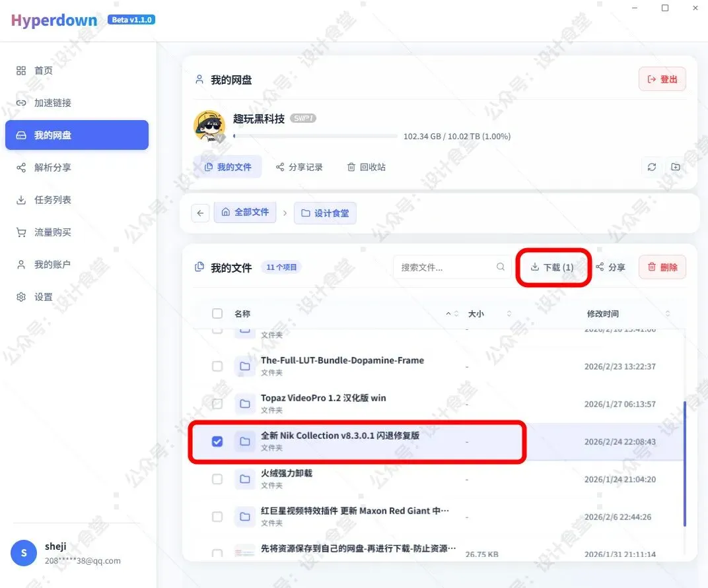Open 红巨星视频特效插件 更新 Maxon Red Giant name

[355, 511]
